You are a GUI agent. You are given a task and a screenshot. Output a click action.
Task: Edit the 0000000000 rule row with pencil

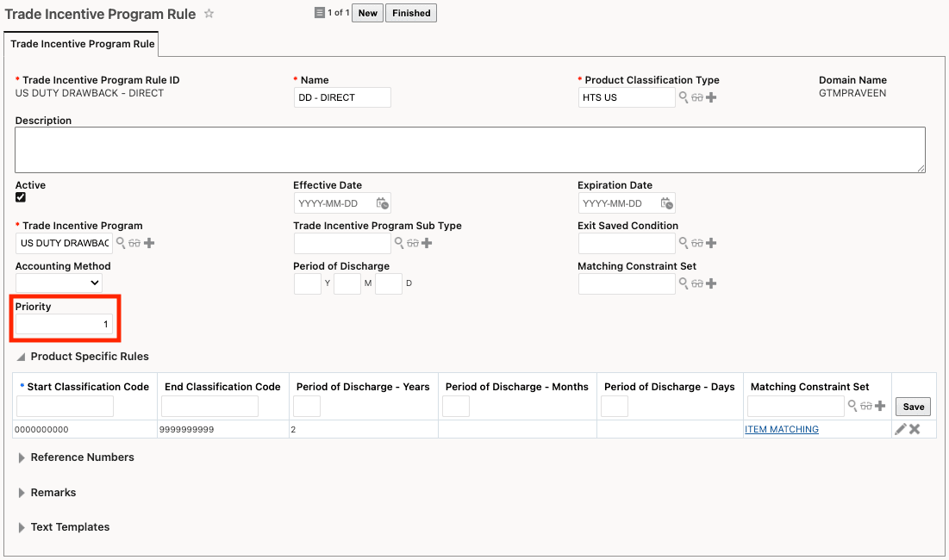point(901,429)
